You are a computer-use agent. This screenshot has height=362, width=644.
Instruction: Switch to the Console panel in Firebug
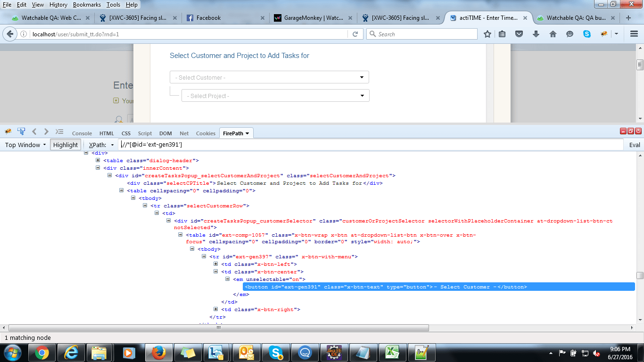click(x=82, y=133)
